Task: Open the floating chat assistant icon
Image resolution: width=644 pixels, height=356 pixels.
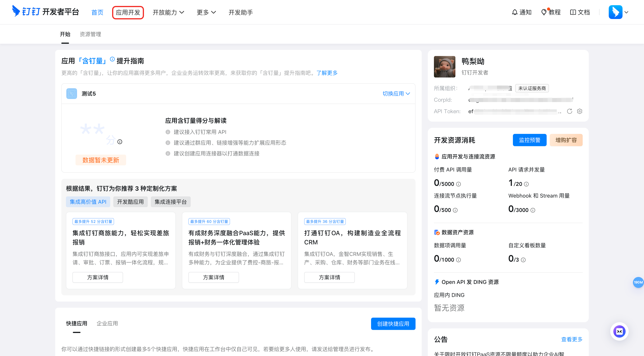Action: (619, 331)
